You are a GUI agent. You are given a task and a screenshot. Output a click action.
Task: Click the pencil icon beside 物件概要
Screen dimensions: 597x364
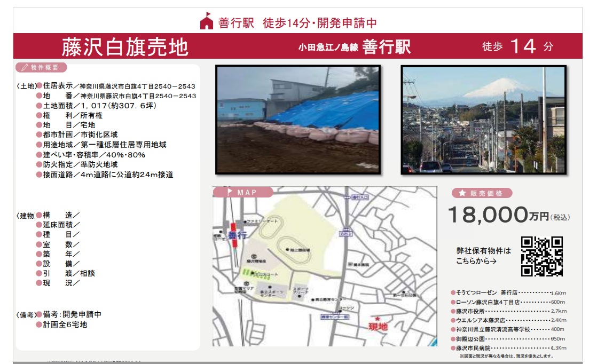point(24,68)
